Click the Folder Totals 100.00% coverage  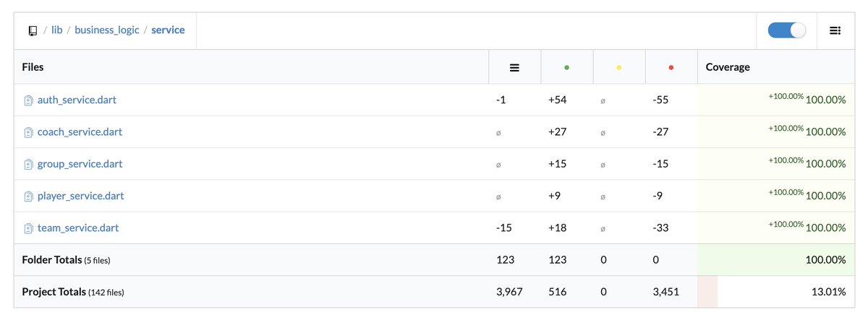point(825,259)
